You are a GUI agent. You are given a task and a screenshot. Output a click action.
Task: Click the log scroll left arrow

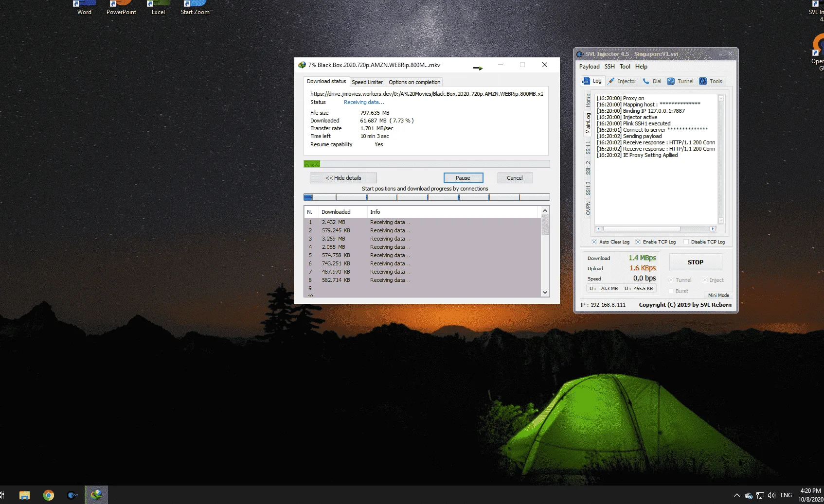(x=599, y=228)
